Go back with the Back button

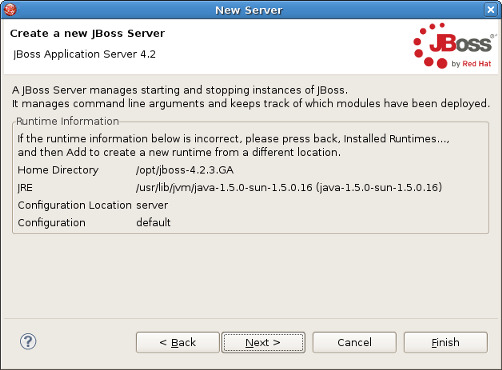coord(178,342)
